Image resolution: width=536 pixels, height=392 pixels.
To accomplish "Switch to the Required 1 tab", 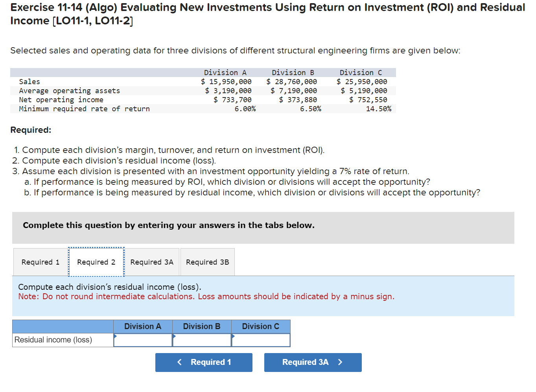I will (40, 262).
